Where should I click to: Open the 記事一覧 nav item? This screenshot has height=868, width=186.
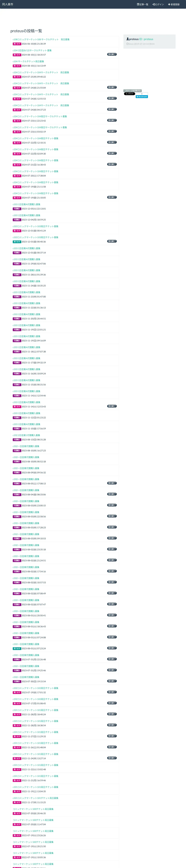click(x=142, y=4)
